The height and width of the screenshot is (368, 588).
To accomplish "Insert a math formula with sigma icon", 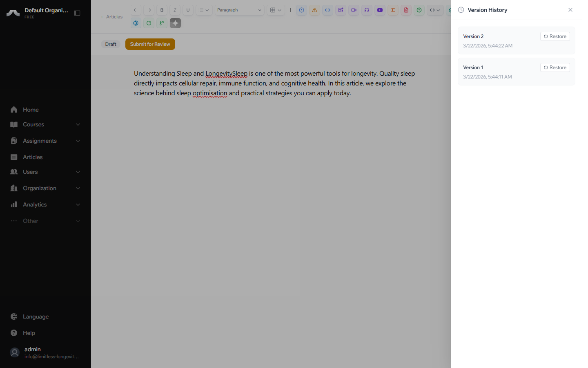I will (x=393, y=10).
